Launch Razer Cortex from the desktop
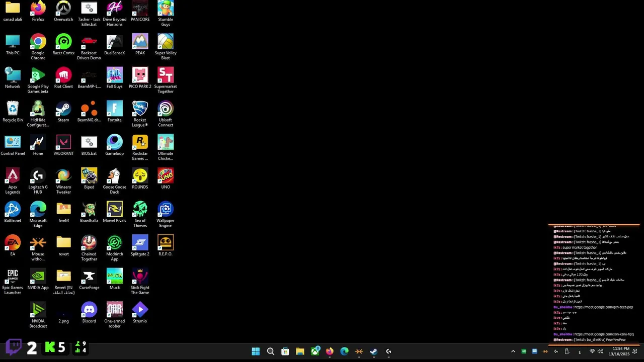Viewport: 644px width, 362px height. pyautogui.click(x=63, y=45)
